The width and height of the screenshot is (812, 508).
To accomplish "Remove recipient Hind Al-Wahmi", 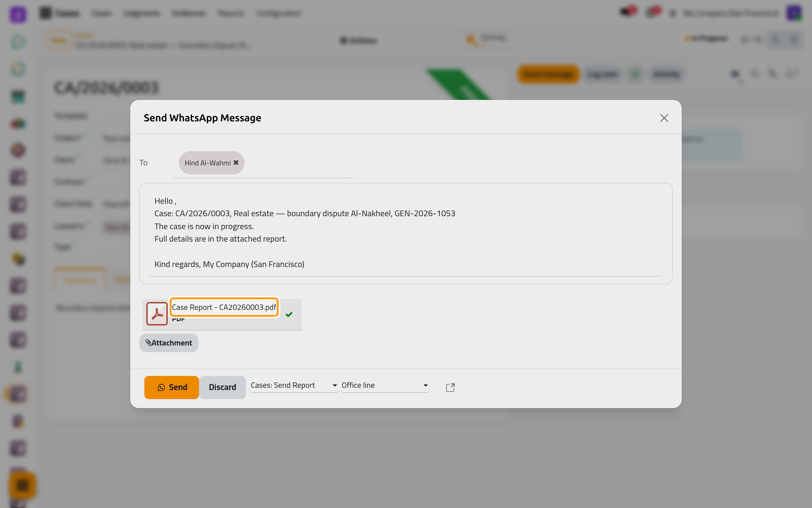I will (236, 163).
